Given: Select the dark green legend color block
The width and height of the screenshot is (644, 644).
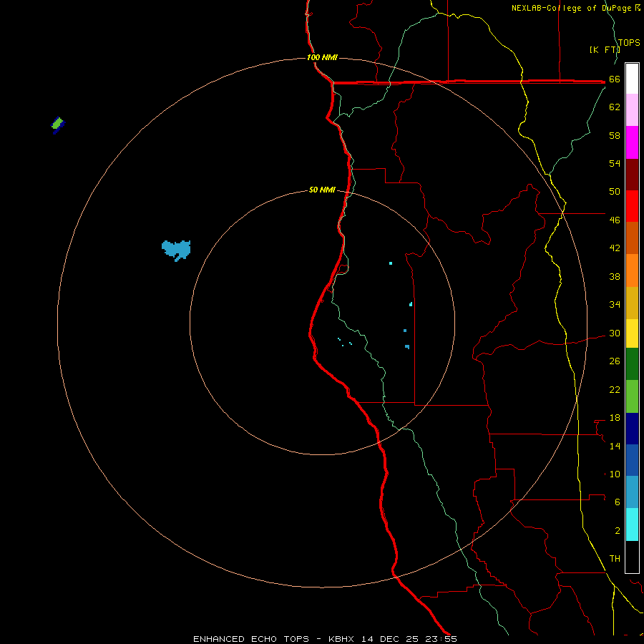Looking at the screenshot, I should pos(632,364).
